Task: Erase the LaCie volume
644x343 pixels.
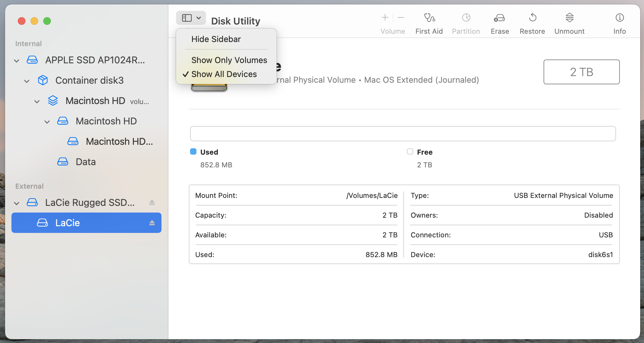Action: 499,22
